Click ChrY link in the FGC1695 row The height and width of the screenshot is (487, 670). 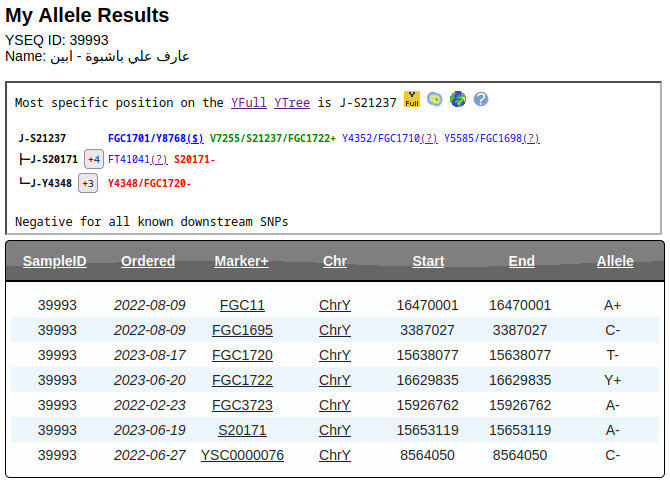click(x=335, y=330)
